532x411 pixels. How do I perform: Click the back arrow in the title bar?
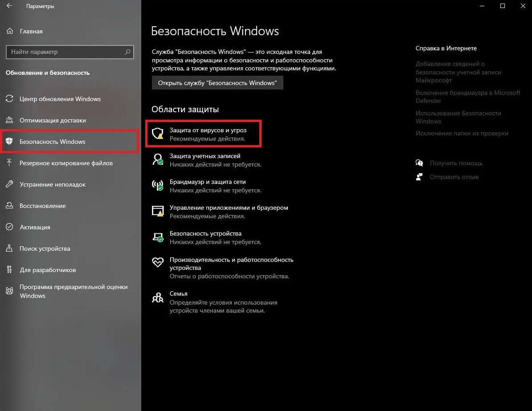[9, 6]
